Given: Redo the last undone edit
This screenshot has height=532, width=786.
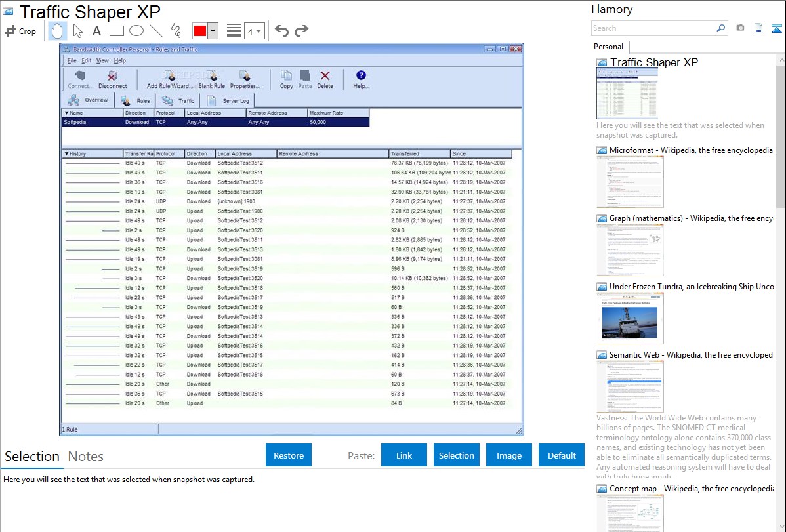Looking at the screenshot, I should 301,31.
